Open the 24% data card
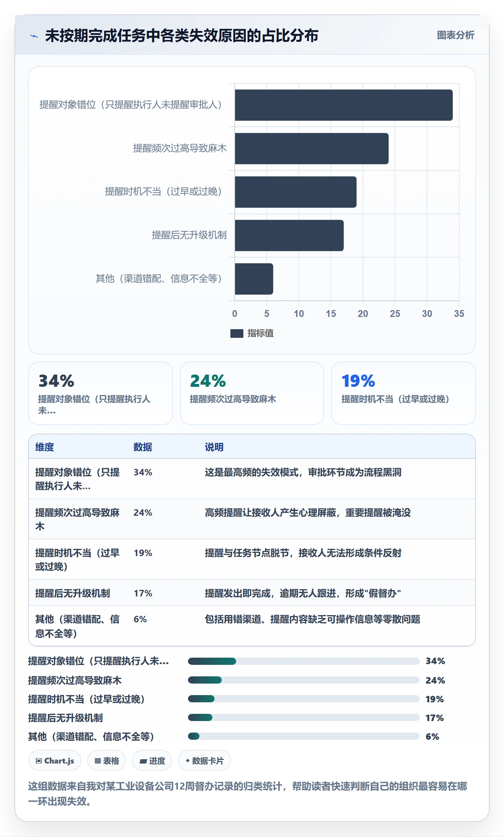 click(252, 393)
